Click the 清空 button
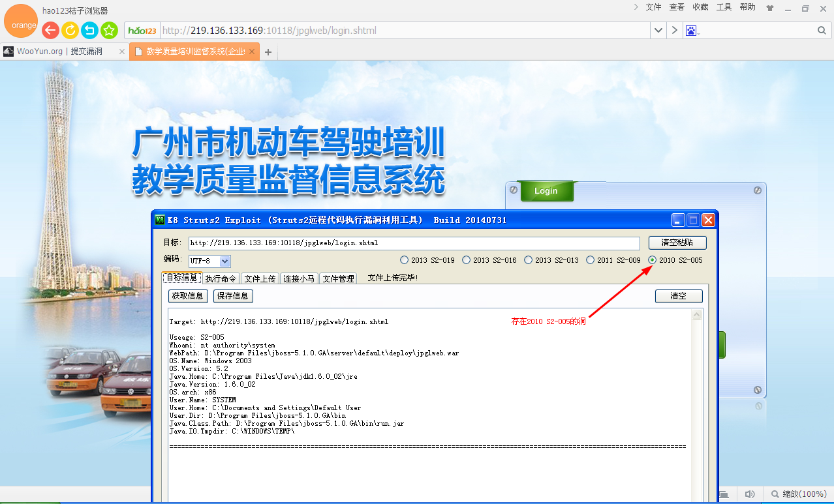834x504 pixels. click(x=679, y=296)
